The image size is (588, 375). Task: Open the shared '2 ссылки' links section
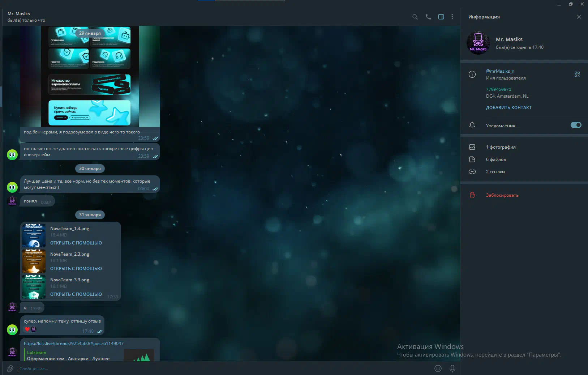(495, 172)
